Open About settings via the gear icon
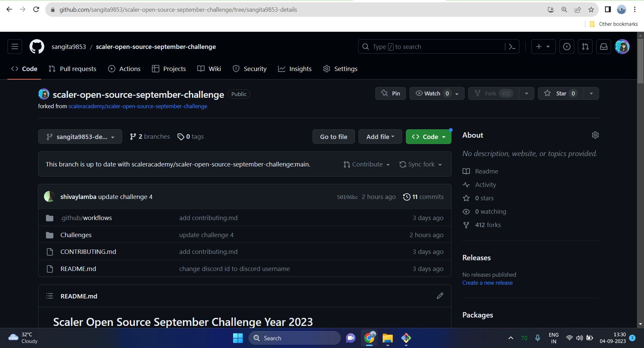This screenshot has height=348, width=644. [x=595, y=135]
